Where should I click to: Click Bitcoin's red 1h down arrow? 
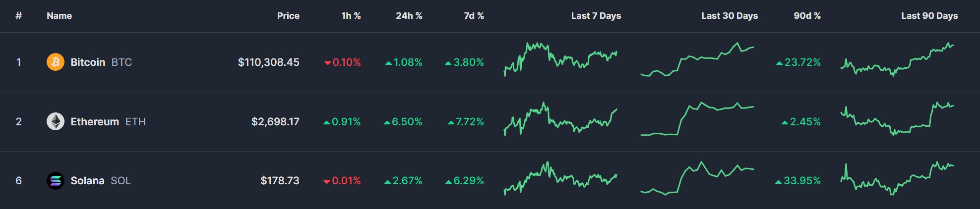[327, 63]
